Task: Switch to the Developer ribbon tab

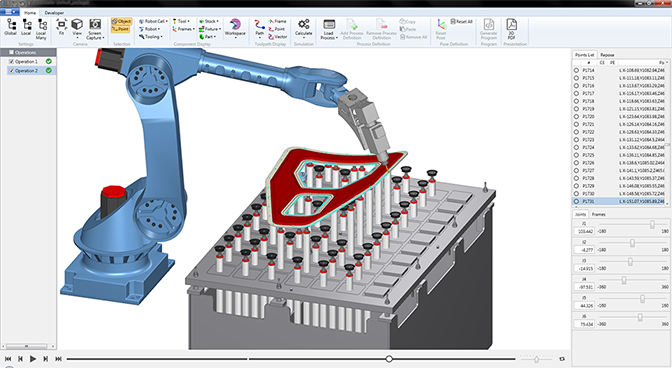Action: pos(54,13)
